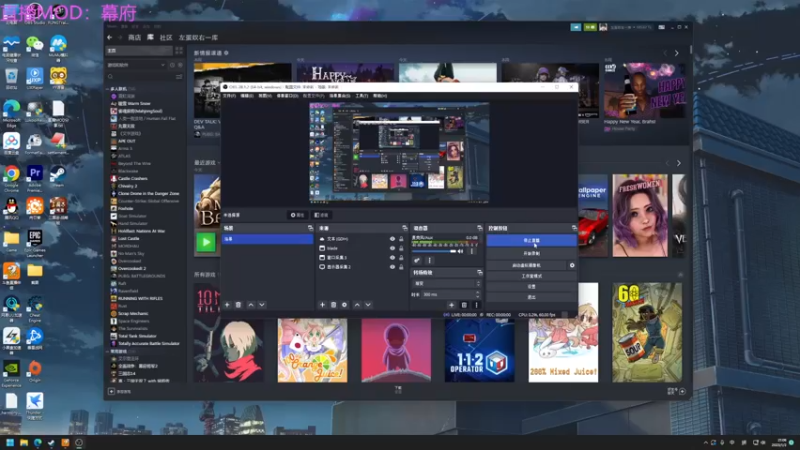This screenshot has width=800, height=450.
Task: Open Google Chrome desktop icon
Action: tap(11, 178)
